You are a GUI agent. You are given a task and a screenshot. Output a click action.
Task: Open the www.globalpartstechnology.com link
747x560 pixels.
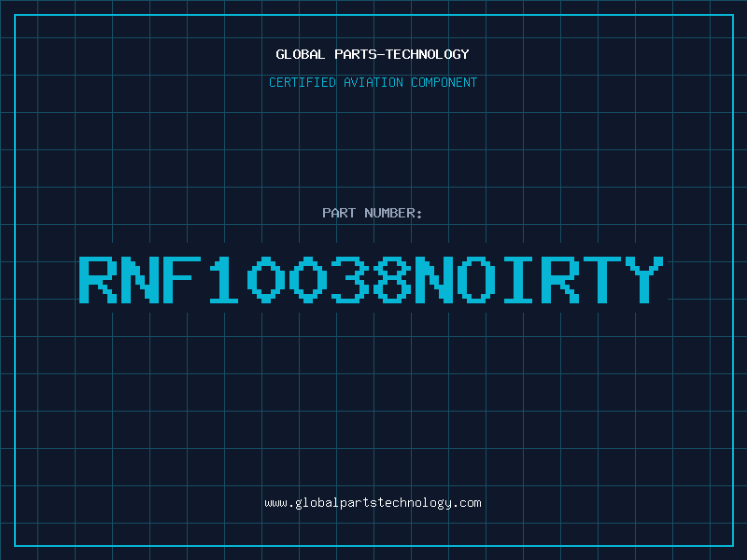pyautogui.click(x=373, y=503)
